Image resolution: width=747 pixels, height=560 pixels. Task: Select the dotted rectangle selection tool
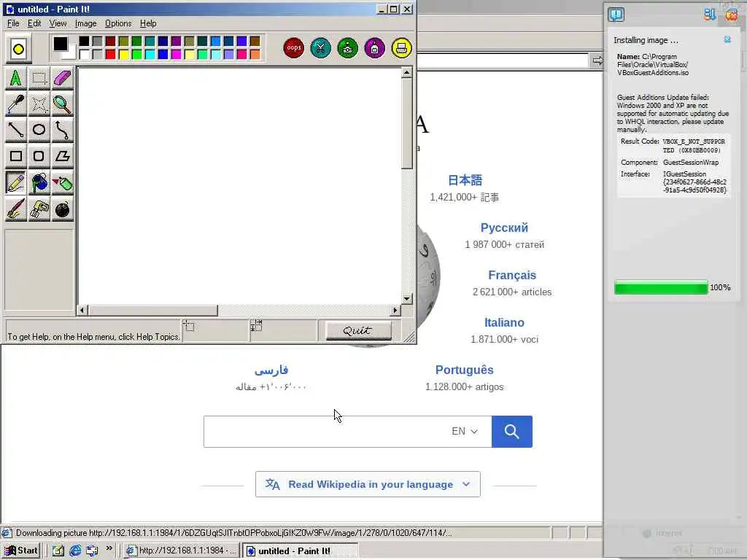tap(39, 78)
